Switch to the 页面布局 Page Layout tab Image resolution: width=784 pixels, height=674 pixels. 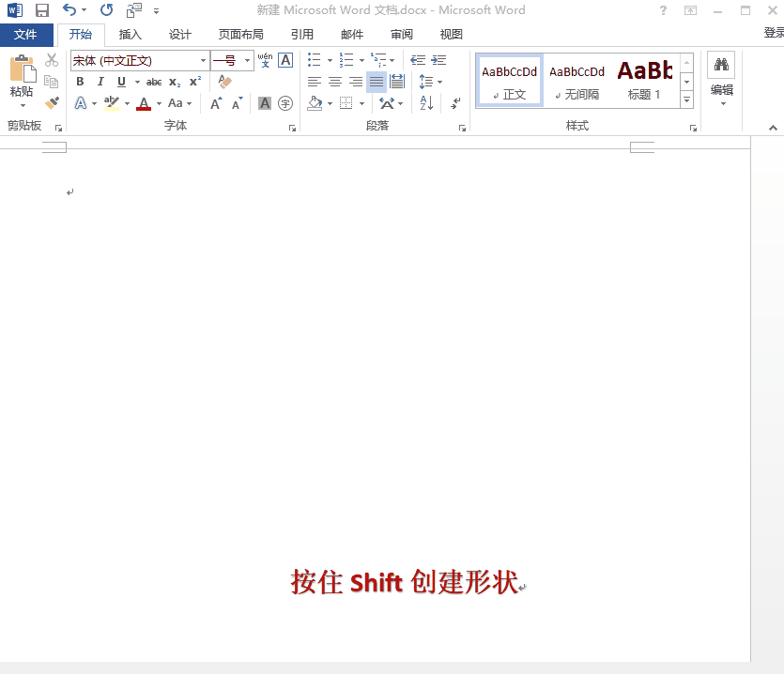pos(241,35)
